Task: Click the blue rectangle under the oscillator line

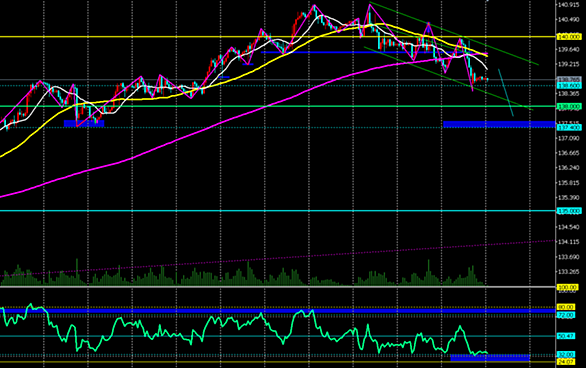Action: pos(490,358)
